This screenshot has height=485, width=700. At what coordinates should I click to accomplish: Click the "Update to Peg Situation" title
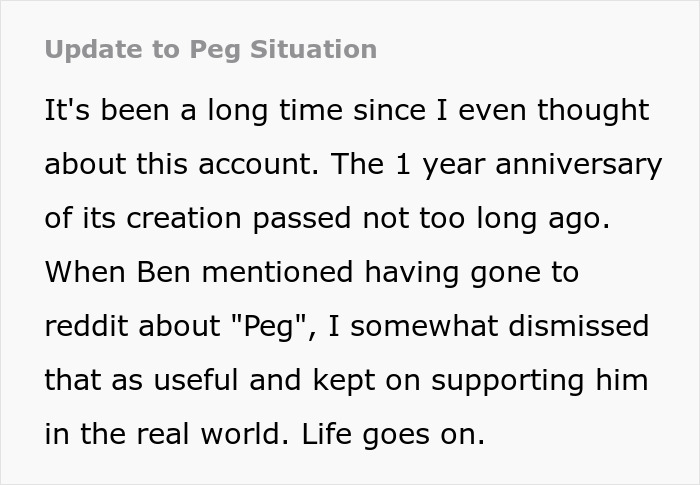[x=211, y=49]
